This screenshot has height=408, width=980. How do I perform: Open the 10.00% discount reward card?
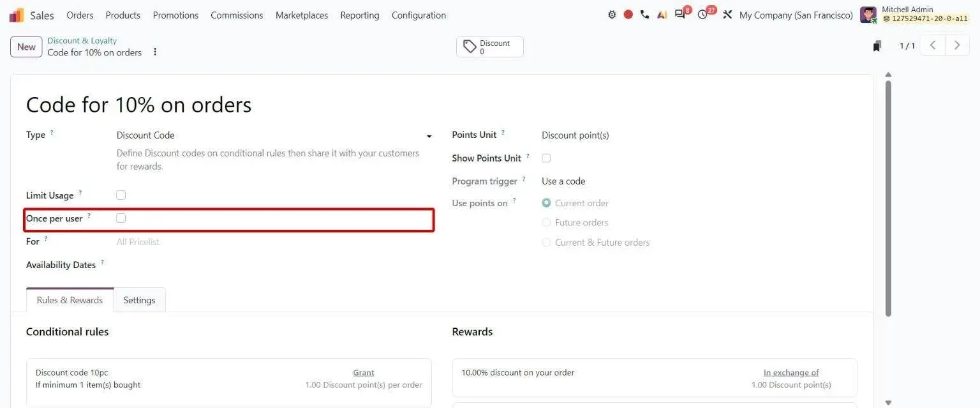pos(655,379)
